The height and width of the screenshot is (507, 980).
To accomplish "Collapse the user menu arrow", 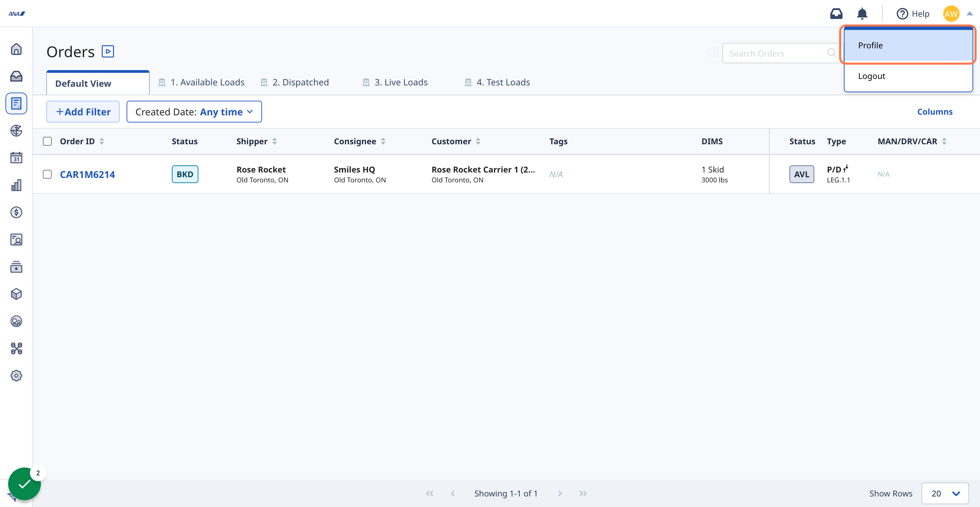I will pos(969,14).
